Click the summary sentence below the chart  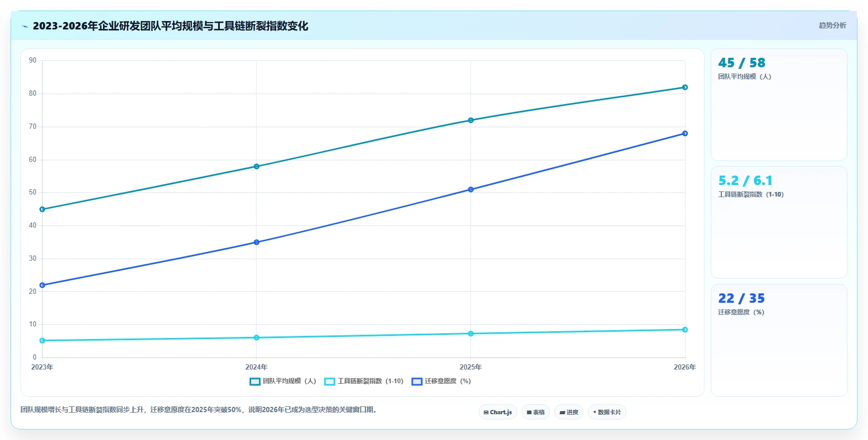[200, 410]
